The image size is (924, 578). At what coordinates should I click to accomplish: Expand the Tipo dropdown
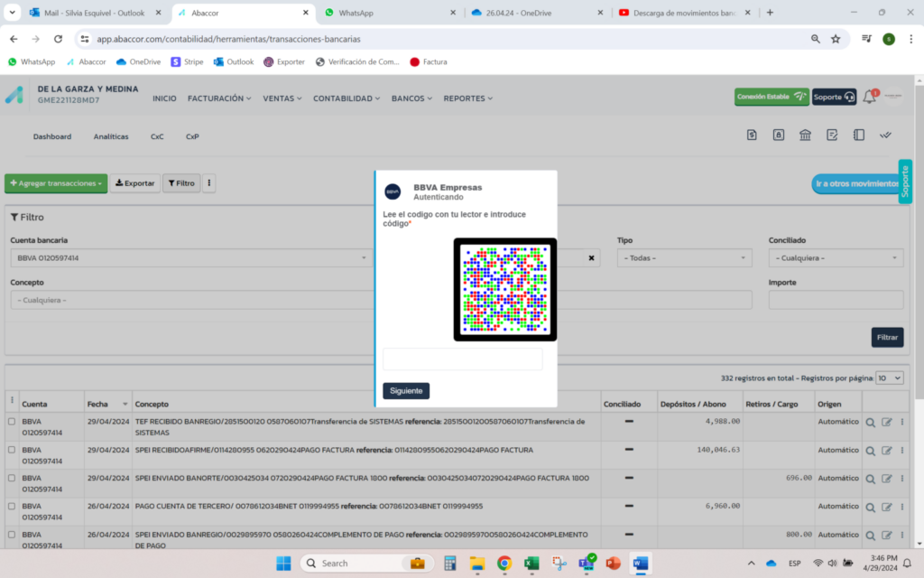(x=684, y=258)
